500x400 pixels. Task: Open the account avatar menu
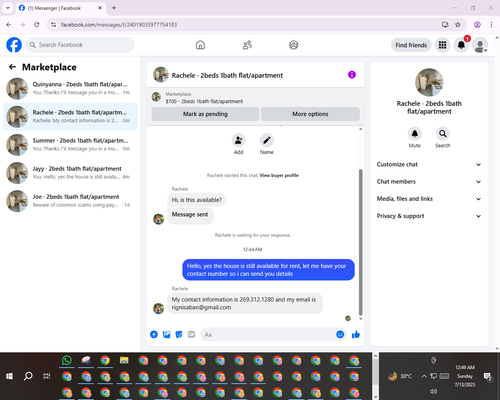point(480,45)
